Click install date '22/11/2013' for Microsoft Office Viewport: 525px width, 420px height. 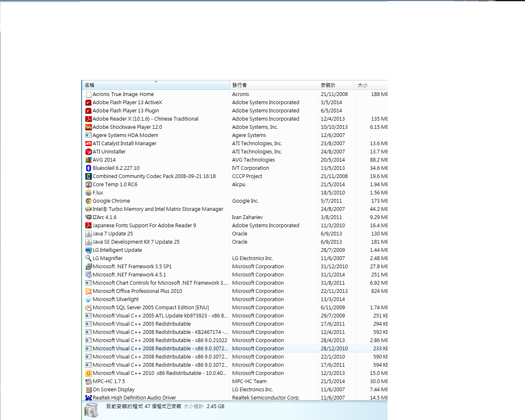click(334, 291)
